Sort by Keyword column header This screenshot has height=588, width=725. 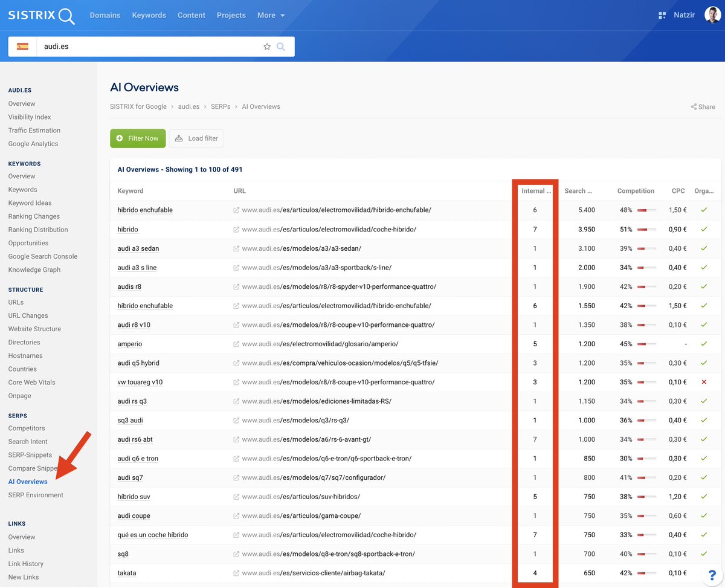point(130,191)
